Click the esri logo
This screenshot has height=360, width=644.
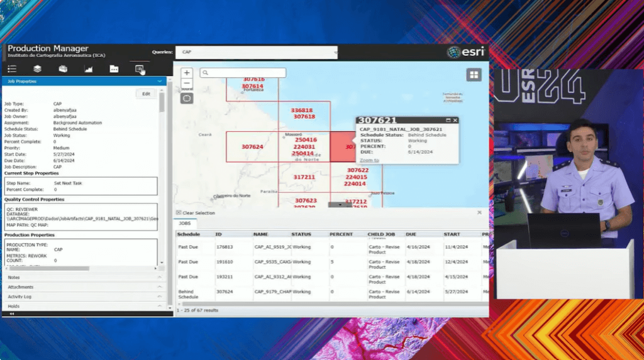(466, 52)
